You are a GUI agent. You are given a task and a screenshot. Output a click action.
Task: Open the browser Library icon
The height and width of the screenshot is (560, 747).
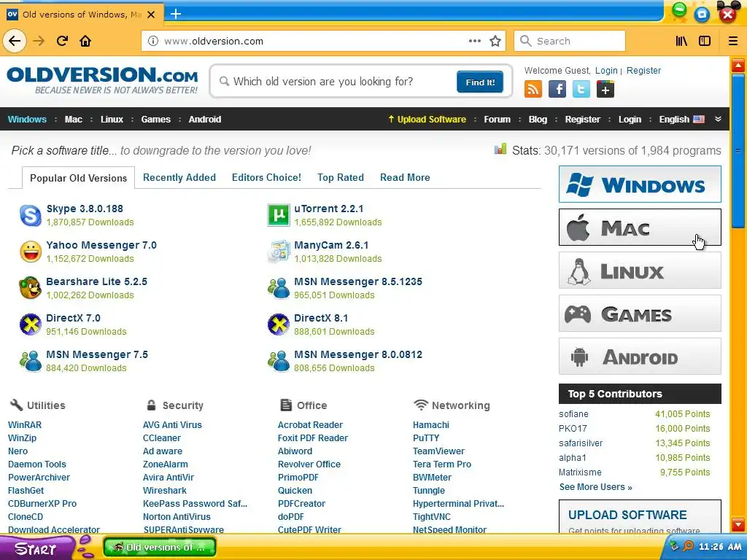coord(682,41)
